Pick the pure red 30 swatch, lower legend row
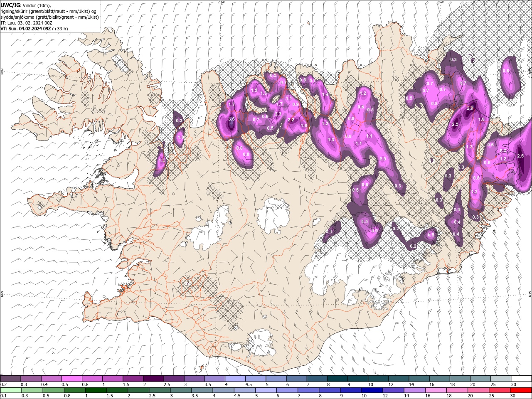The width and height of the screenshot is (532, 399). (x=520, y=390)
